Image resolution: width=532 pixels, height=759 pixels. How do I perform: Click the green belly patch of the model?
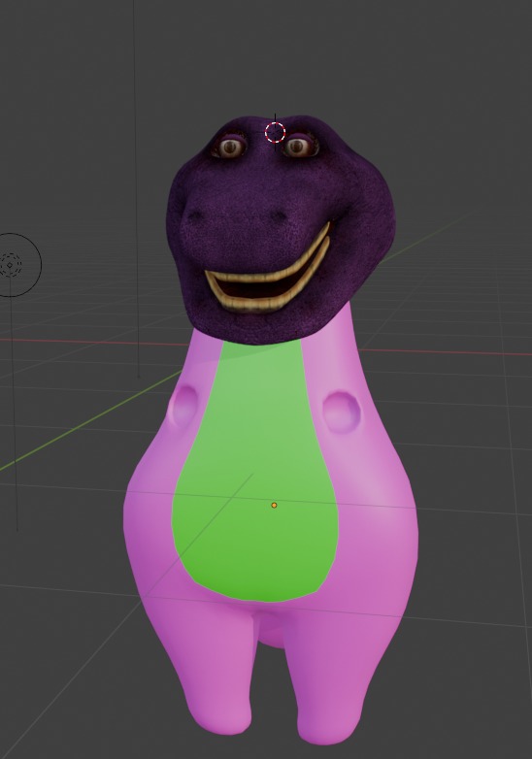point(255,470)
